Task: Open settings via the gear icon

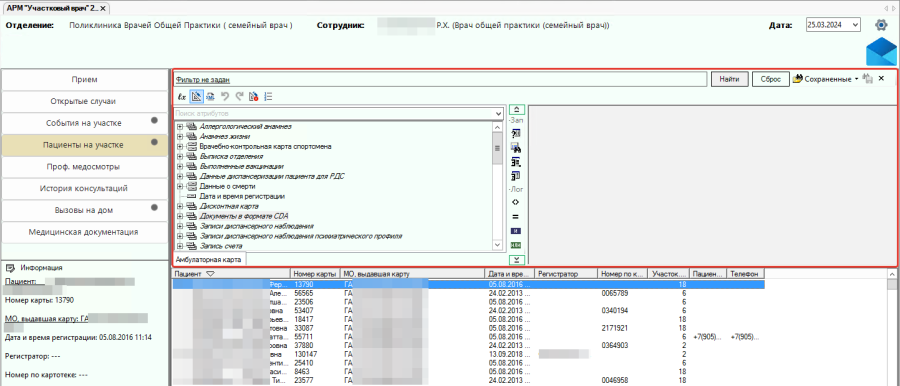Action: [881, 25]
